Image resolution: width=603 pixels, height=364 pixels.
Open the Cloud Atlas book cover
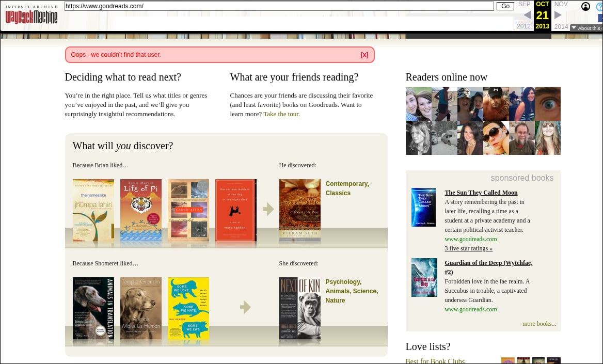pos(188,210)
